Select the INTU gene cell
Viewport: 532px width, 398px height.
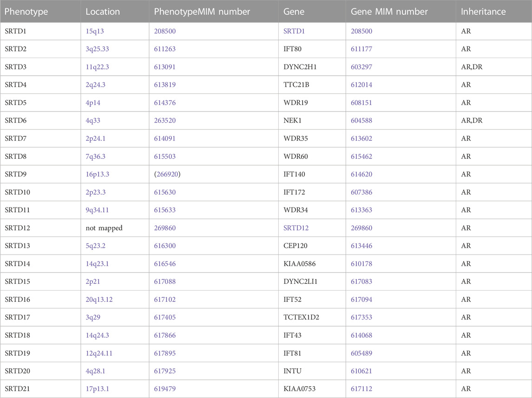[x=312, y=371]
